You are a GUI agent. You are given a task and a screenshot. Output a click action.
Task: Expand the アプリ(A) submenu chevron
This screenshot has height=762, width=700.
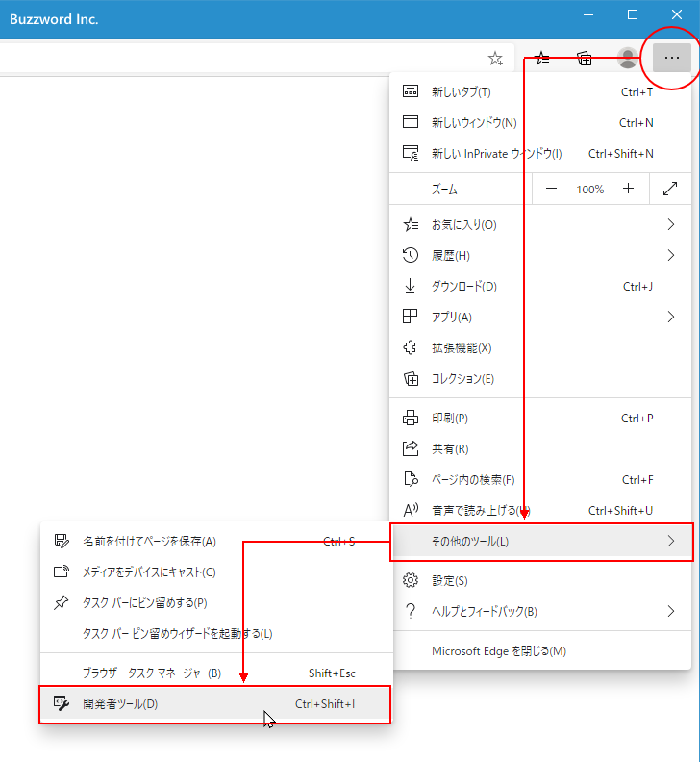click(671, 317)
